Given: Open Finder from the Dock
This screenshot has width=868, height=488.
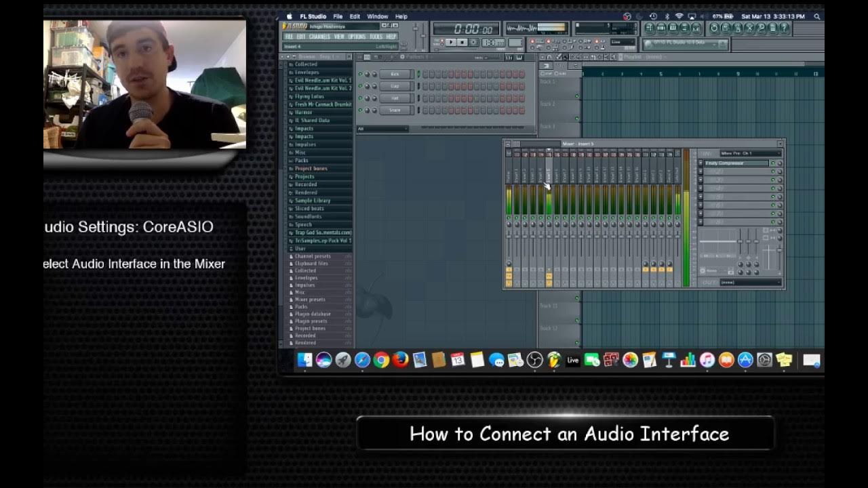Looking at the screenshot, I should tap(304, 361).
